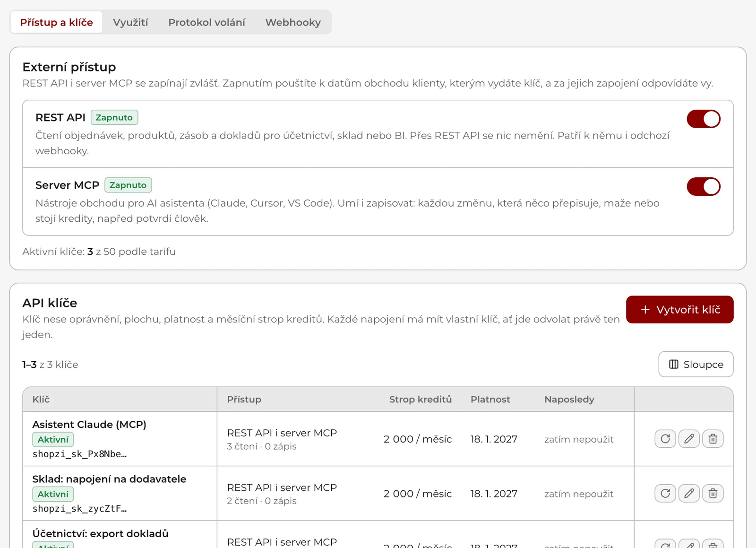
Task: Click the Přístup column header
Action: click(244, 400)
